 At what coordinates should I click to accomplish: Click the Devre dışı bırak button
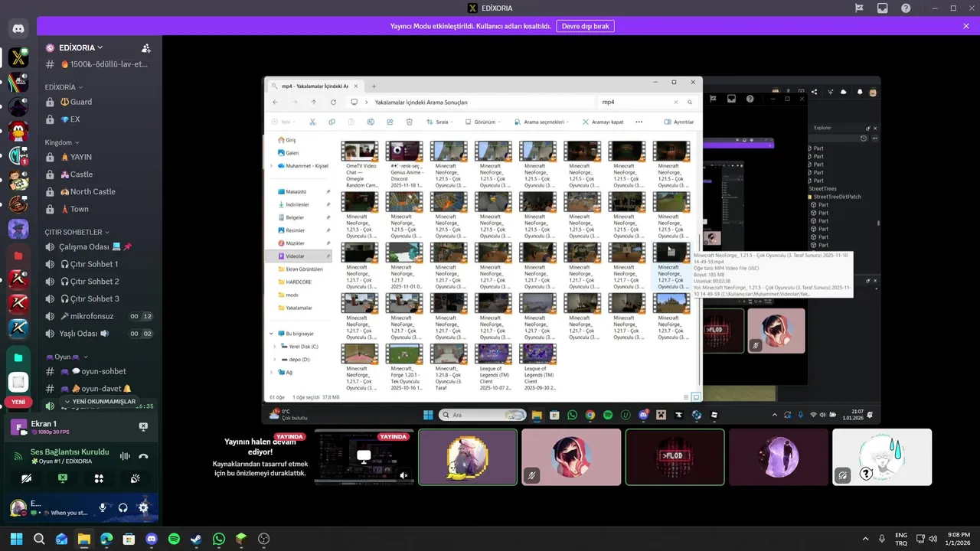[x=585, y=26]
